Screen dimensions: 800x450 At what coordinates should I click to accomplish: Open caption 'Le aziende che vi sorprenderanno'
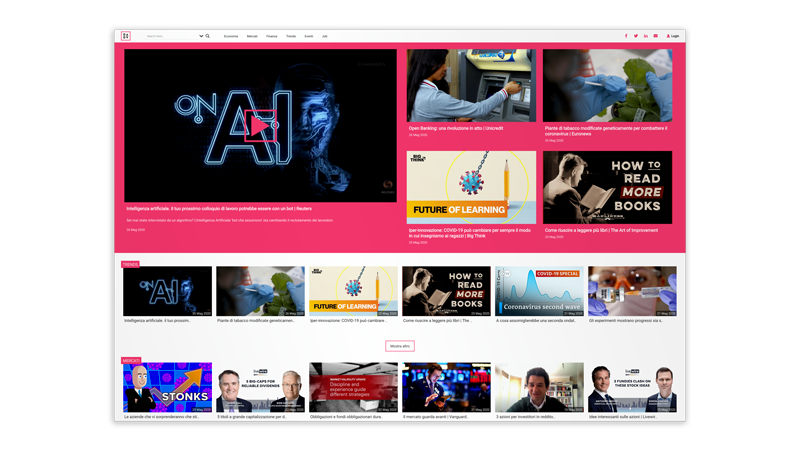(x=162, y=417)
